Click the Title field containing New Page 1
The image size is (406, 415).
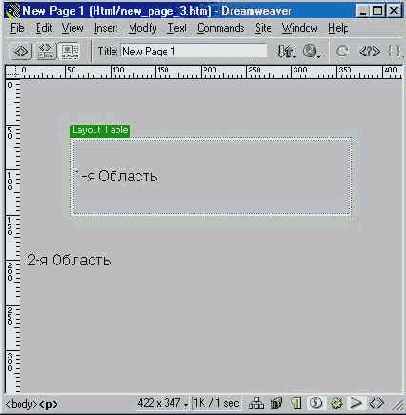pyautogui.click(x=194, y=51)
